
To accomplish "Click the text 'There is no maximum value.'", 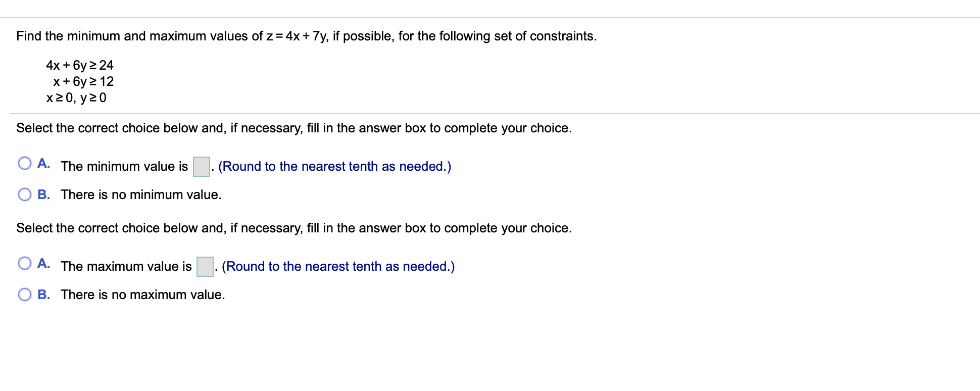I will tap(142, 294).
